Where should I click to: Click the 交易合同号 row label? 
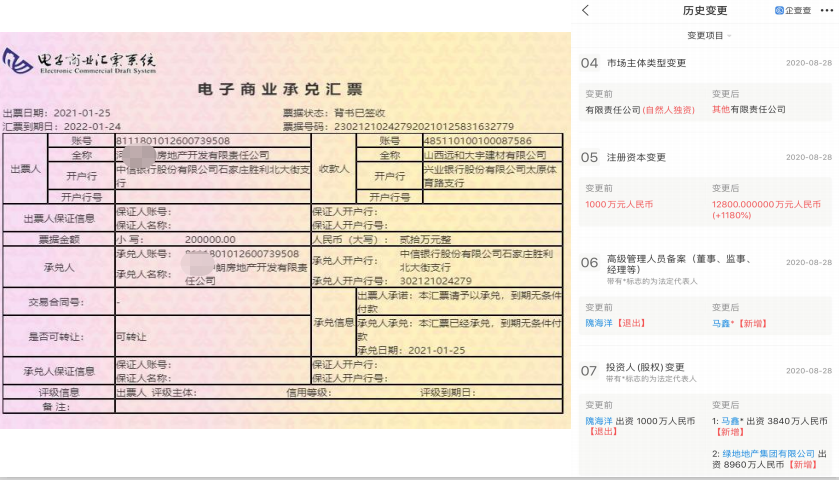(56, 302)
